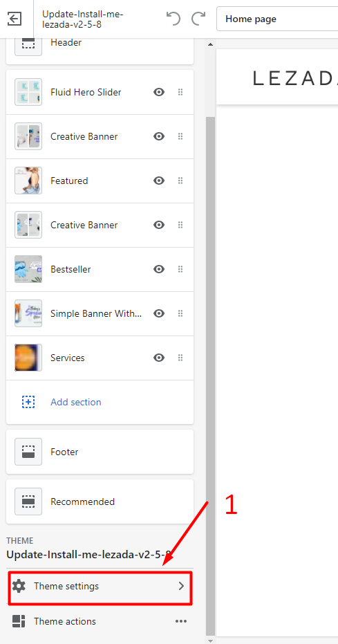Click the drag handle for Fluid Hero Slider
The image size is (338, 644).
(x=180, y=92)
